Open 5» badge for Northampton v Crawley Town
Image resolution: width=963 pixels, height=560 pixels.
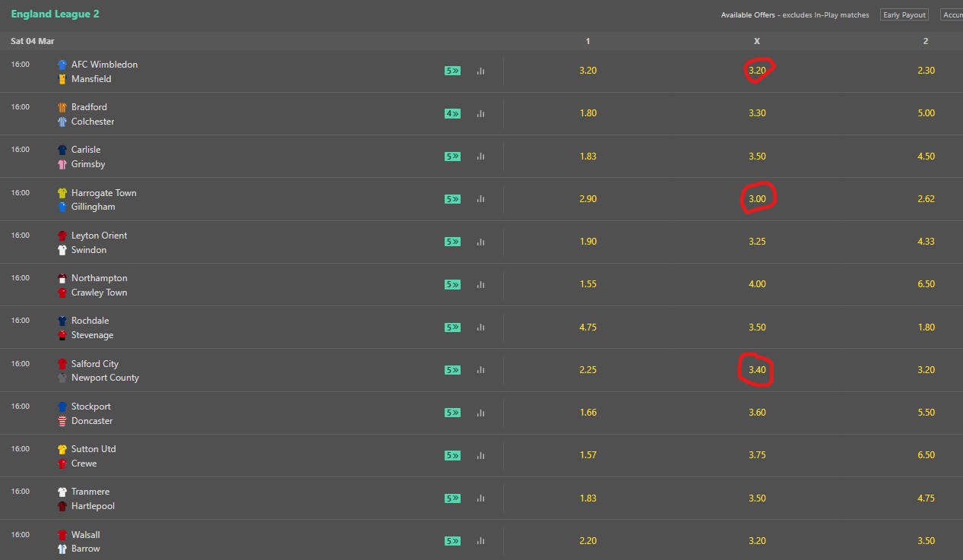tap(453, 284)
